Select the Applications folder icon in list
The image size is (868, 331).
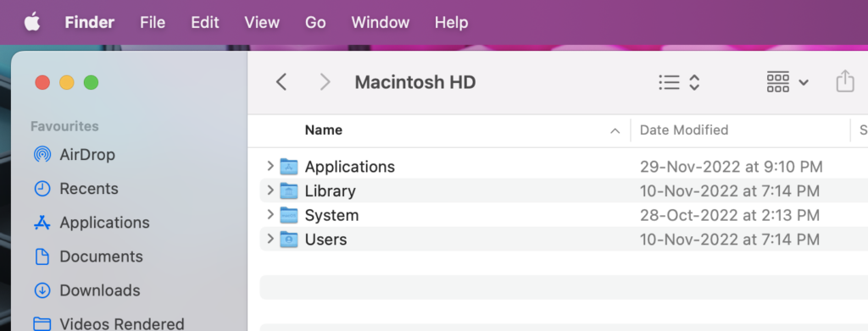tap(289, 166)
